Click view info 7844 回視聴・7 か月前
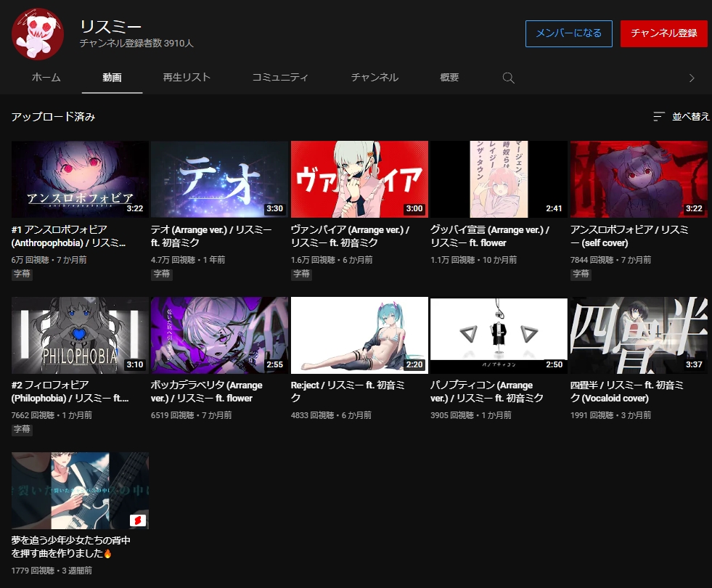This screenshot has height=588, width=712. (x=610, y=260)
